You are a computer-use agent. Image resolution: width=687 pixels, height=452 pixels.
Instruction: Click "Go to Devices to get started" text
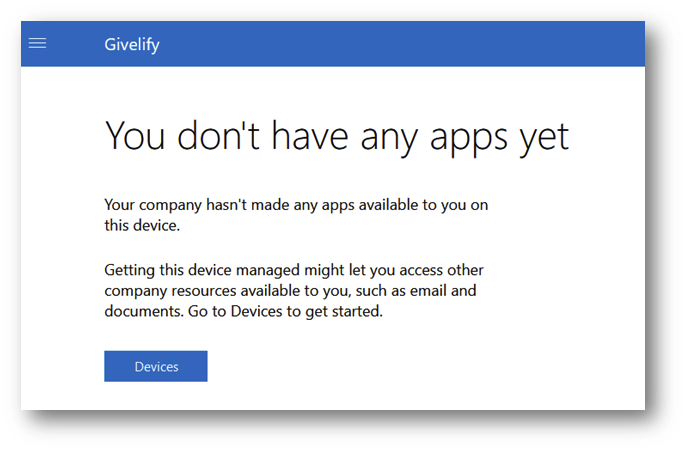285,311
